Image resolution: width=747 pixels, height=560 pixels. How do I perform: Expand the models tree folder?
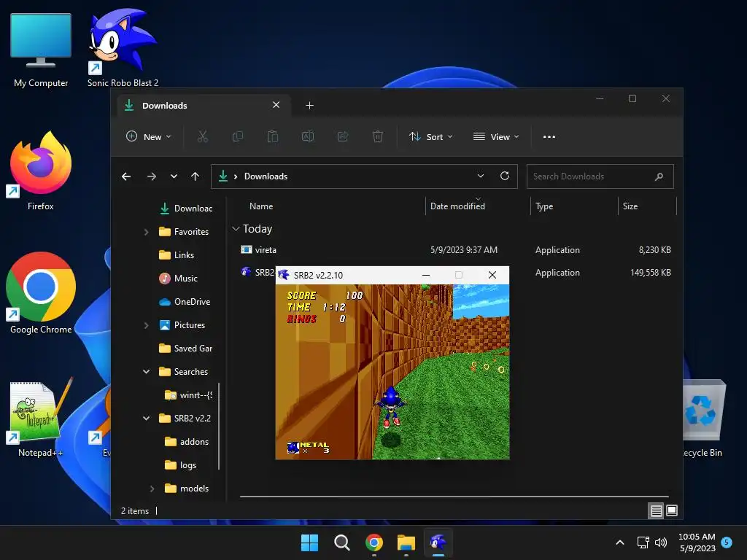click(x=152, y=489)
